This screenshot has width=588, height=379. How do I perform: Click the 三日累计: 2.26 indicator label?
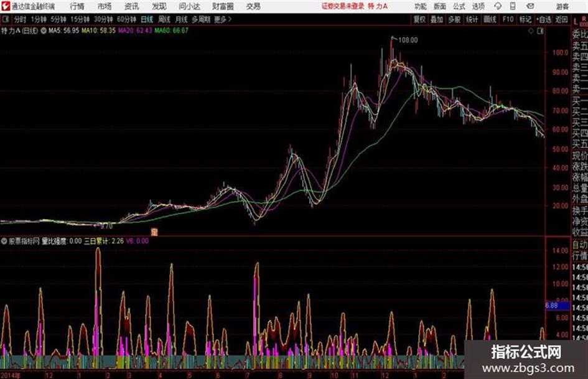(103, 241)
